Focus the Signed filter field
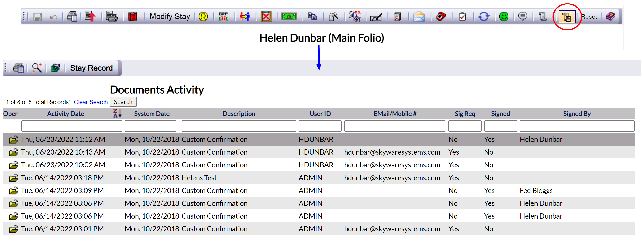The height and width of the screenshot is (241, 644). [x=500, y=126]
